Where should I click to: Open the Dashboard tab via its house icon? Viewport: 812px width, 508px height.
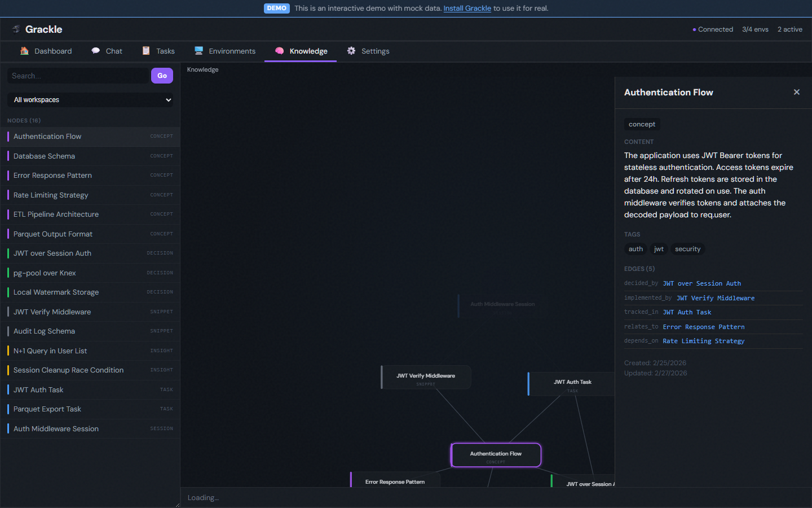click(x=25, y=51)
